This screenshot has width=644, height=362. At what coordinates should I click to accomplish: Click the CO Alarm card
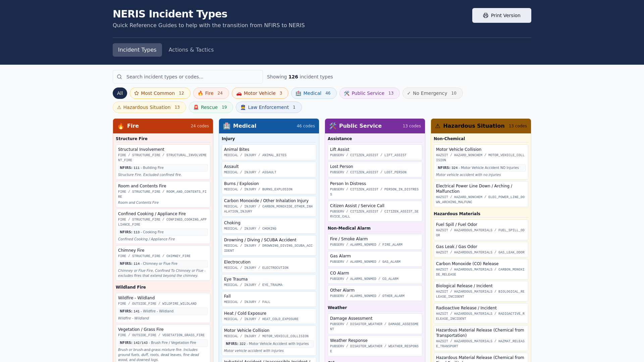(375, 276)
